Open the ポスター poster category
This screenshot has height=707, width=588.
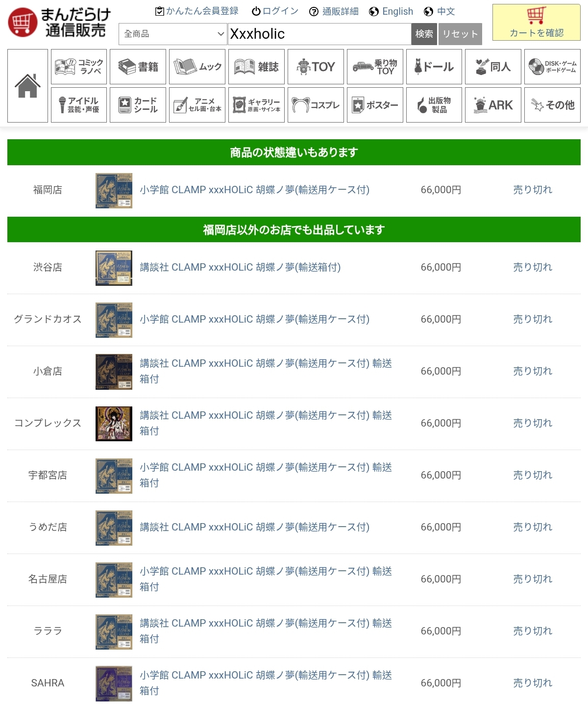point(375,105)
